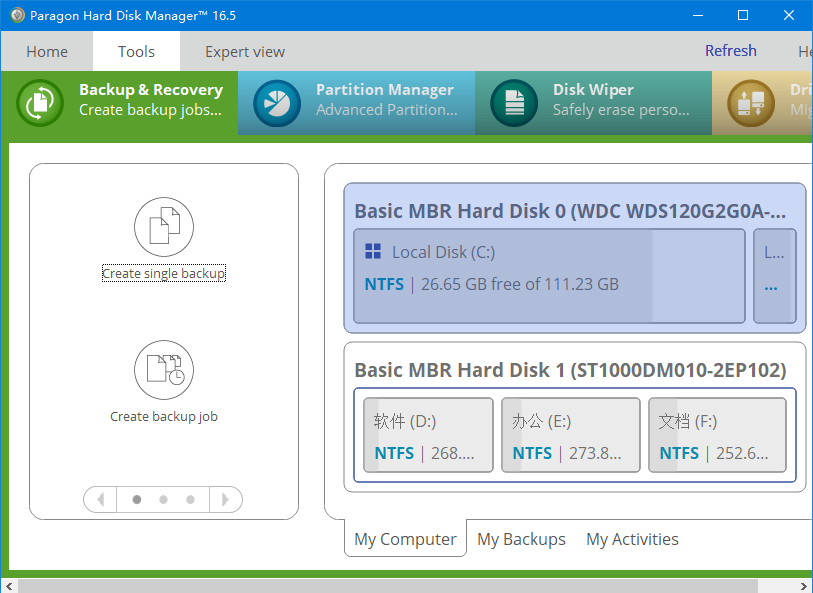Select Basic MBR Hard Disk 1 header
This screenshot has height=593, width=813.
tap(570, 370)
